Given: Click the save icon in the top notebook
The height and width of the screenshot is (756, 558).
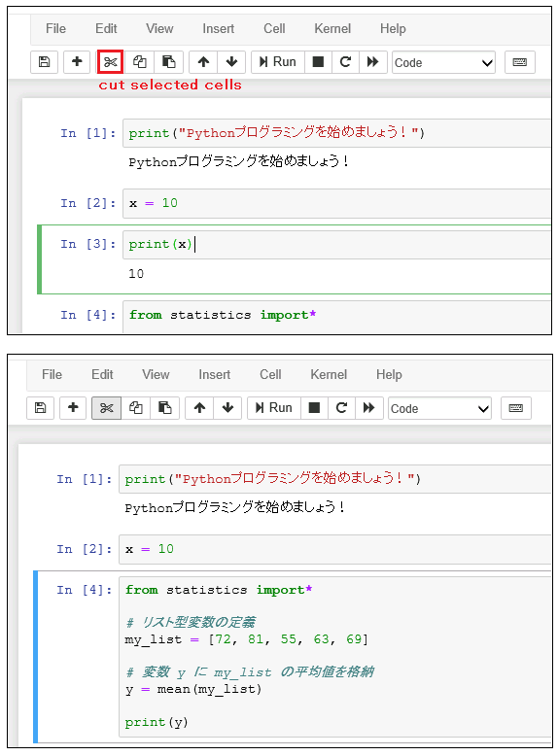Looking at the screenshot, I should (x=44, y=62).
